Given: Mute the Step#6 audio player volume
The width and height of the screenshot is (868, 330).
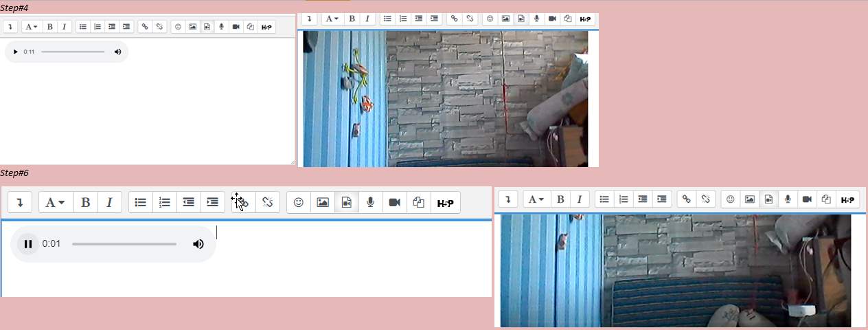Looking at the screenshot, I should (198, 244).
